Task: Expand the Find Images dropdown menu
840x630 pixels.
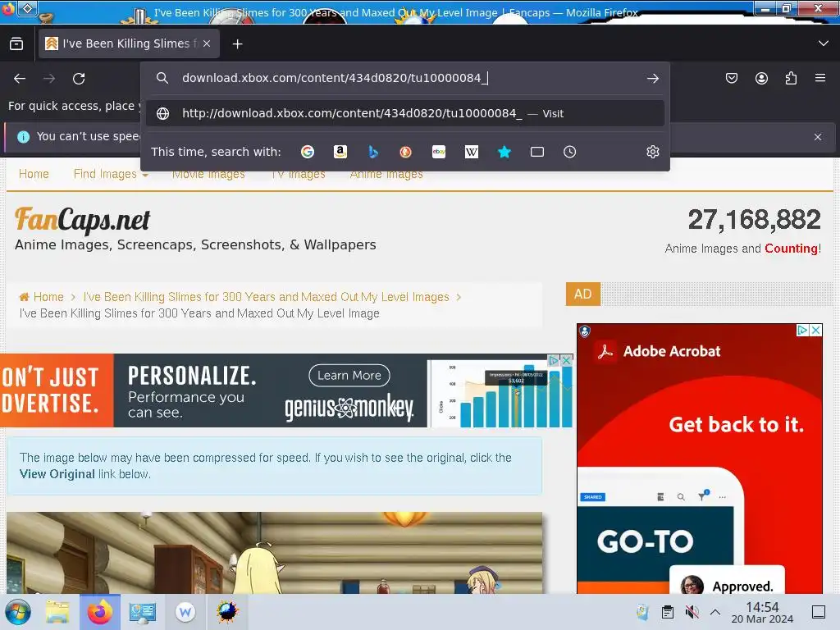Action: pos(110,174)
